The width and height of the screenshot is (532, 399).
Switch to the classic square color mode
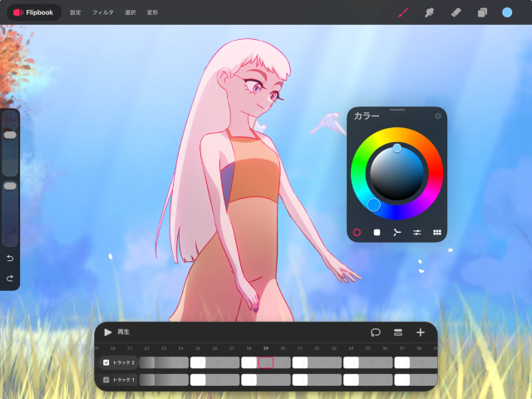point(377,233)
